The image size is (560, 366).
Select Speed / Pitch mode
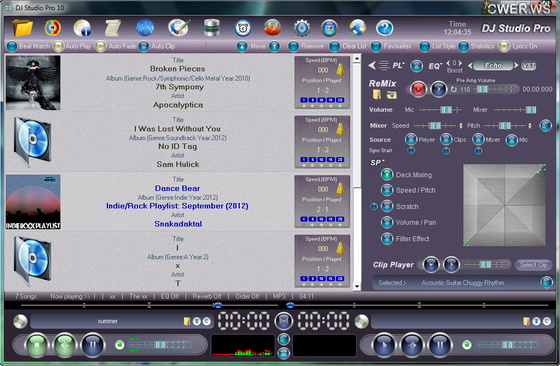click(x=387, y=190)
